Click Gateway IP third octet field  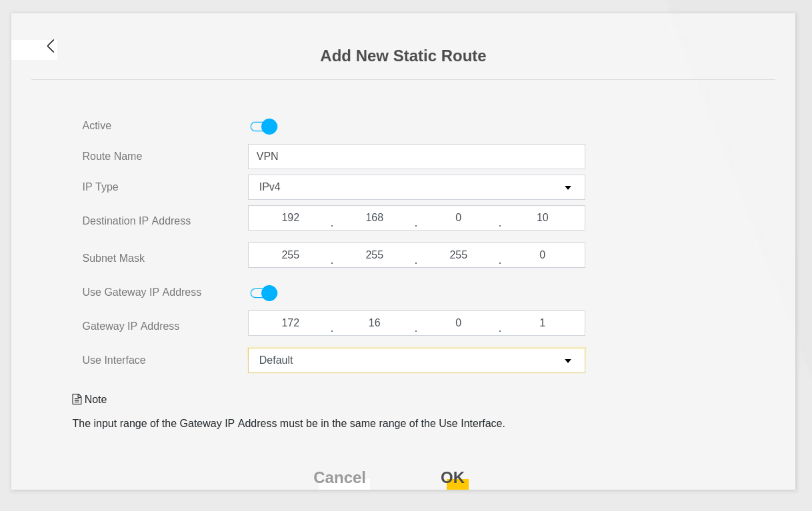(458, 323)
